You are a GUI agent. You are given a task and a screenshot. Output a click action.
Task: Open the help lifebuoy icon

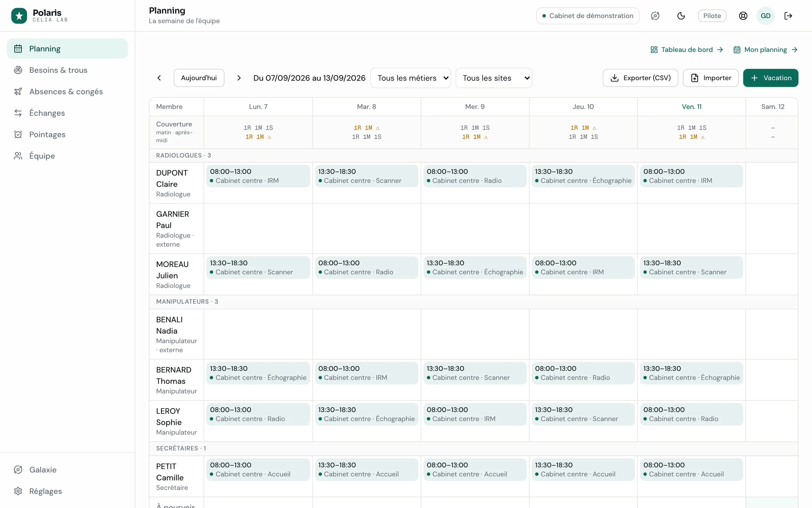(x=743, y=16)
